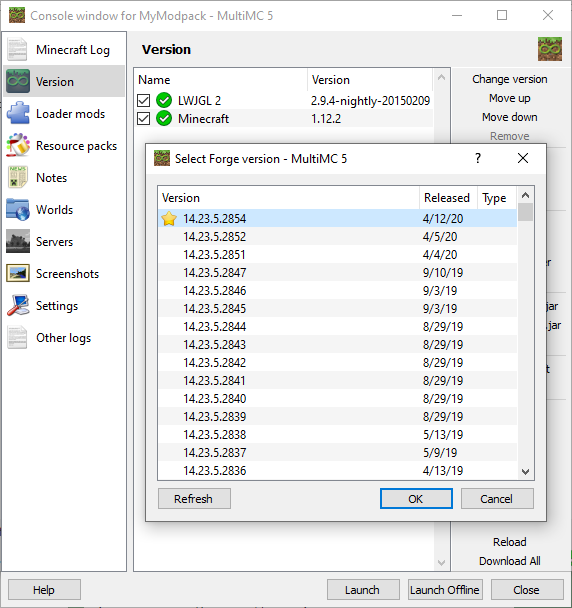Open the Minecraft Log page icon

tap(17, 49)
